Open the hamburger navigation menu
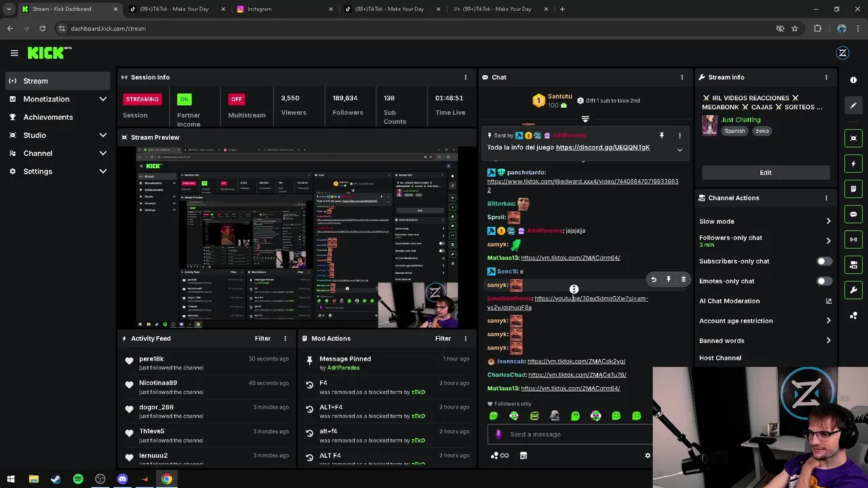The image size is (868, 488). (14, 53)
